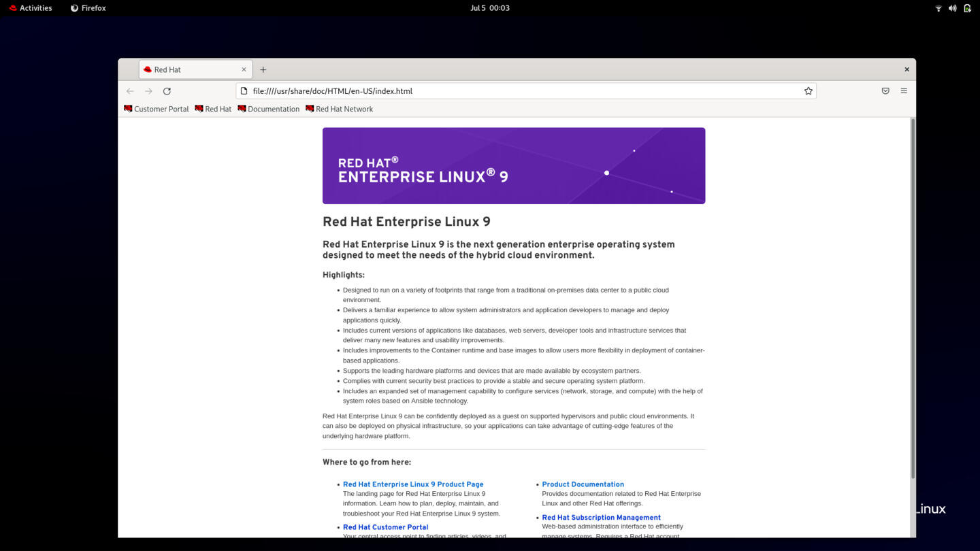Open the Firefox app menu in top bar
This screenshot has width=980, height=551.
[x=88, y=8]
